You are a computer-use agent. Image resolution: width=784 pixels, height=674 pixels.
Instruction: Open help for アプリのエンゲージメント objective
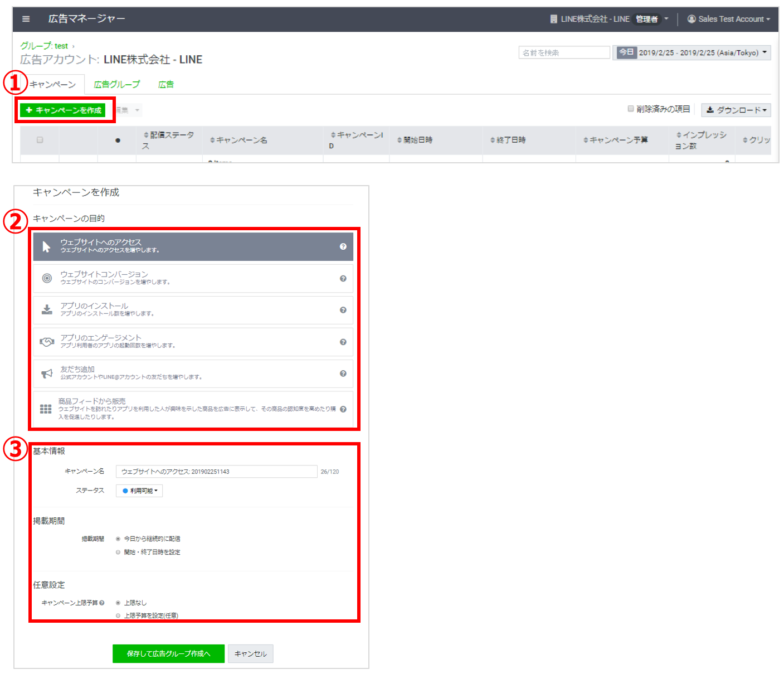click(x=343, y=342)
